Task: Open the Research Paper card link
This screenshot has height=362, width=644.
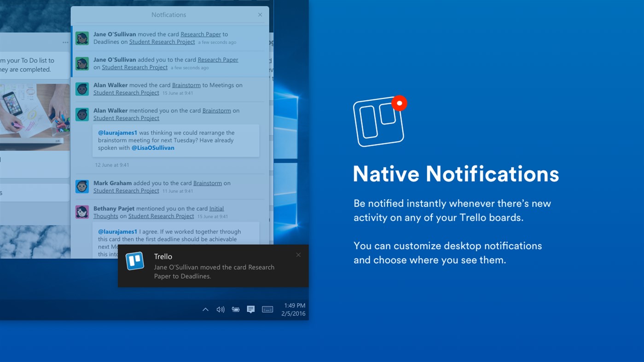Action: (200, 34)
